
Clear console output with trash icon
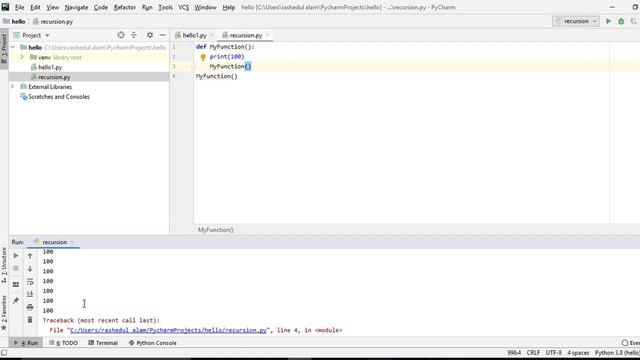tap(30, 320)
